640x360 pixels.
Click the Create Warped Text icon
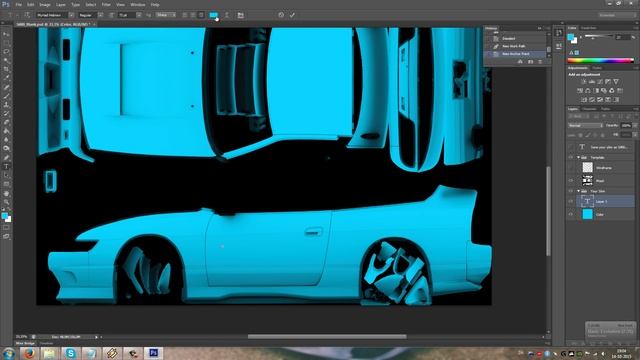pos(227,15)
